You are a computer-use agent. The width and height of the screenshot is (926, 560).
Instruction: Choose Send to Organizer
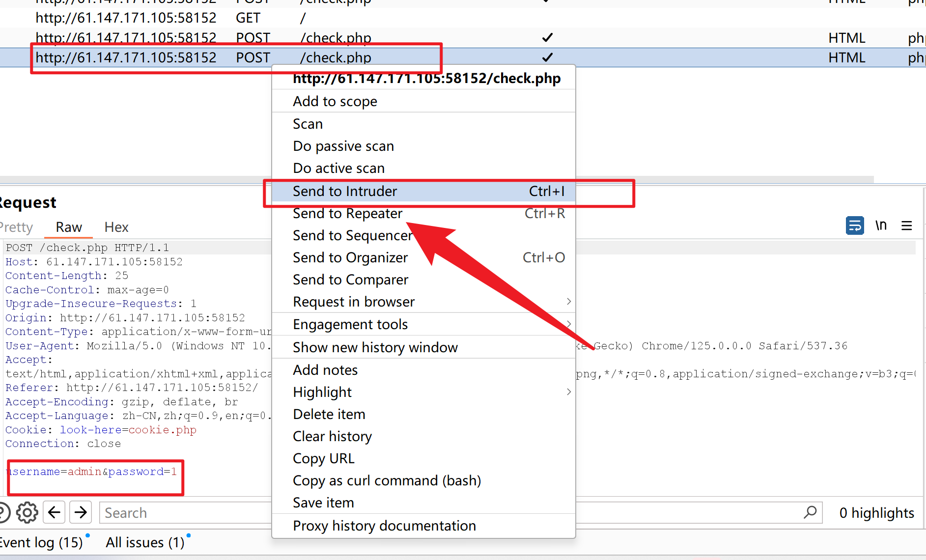(423, 257)
